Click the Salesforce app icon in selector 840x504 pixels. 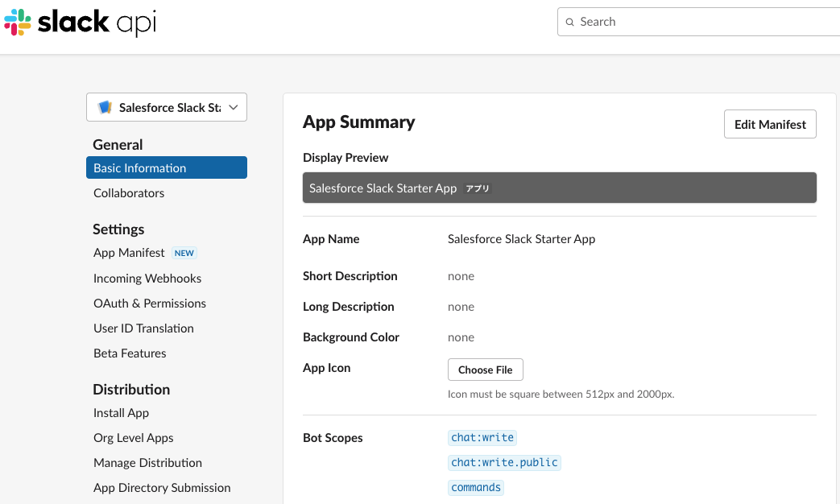pyautogui.click(x=105, y=108)
